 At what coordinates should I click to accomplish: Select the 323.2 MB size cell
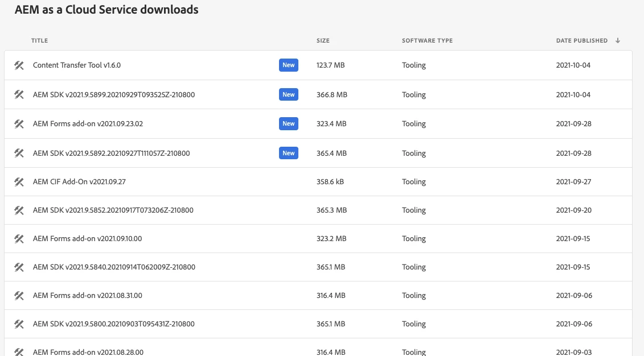[331, 239]
